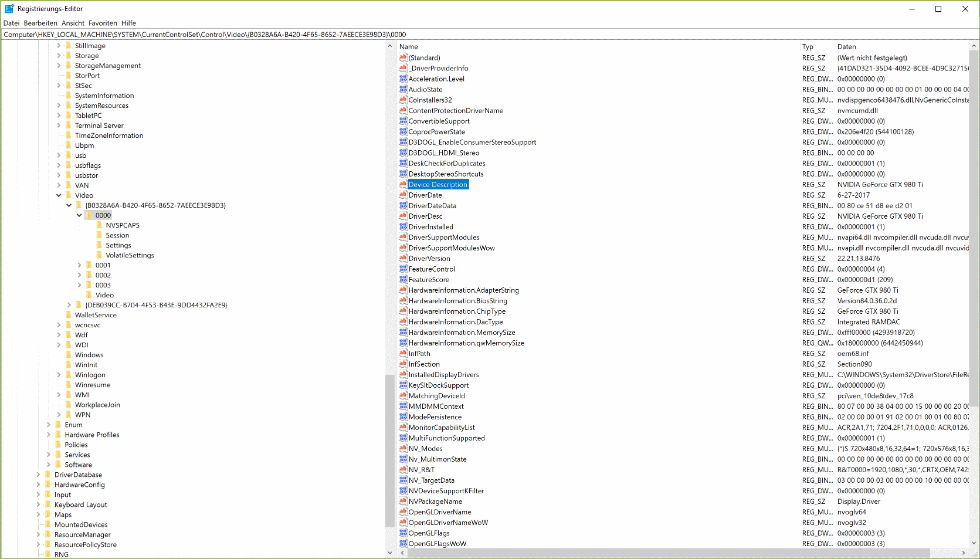Click the DWORD icon beside FeatureScore
Screen dimensions: 980x559
click(403, 279)
